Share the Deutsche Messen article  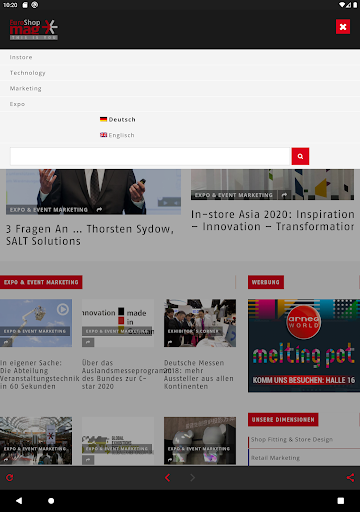click(x=170, y=342)
